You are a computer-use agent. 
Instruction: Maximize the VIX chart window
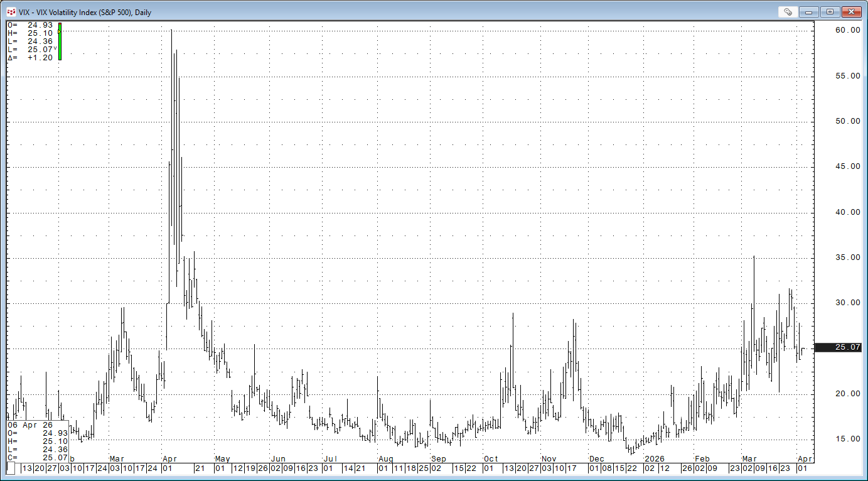tap(830, 12)
